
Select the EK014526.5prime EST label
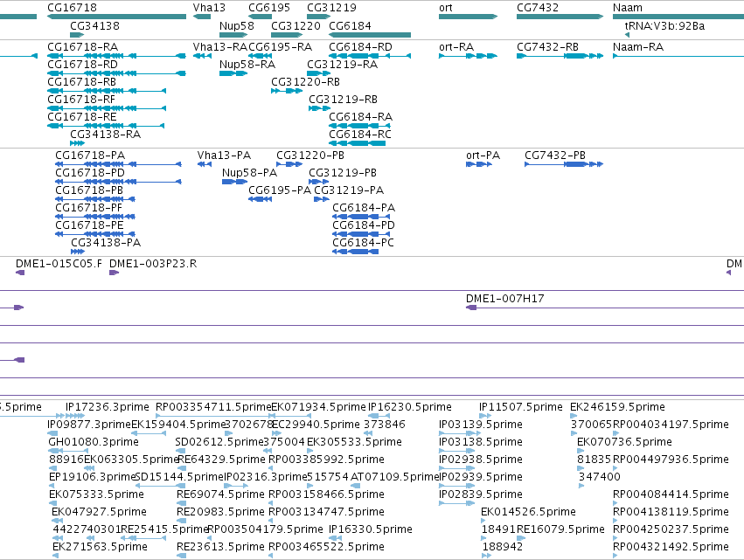[x=528, y=512]
